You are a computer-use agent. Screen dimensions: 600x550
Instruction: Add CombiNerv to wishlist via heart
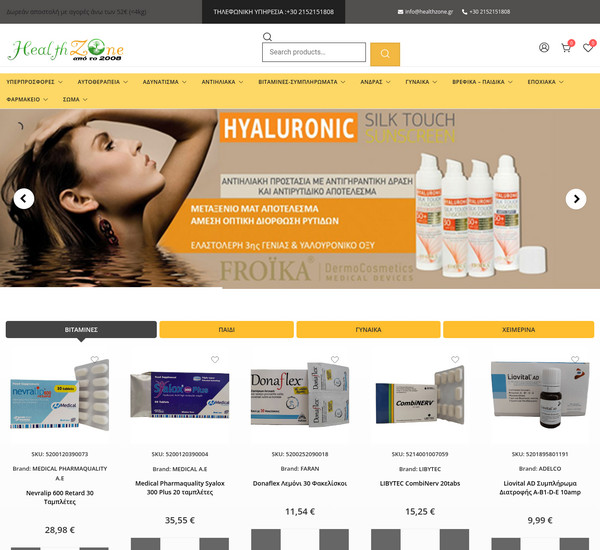[455, 359]
